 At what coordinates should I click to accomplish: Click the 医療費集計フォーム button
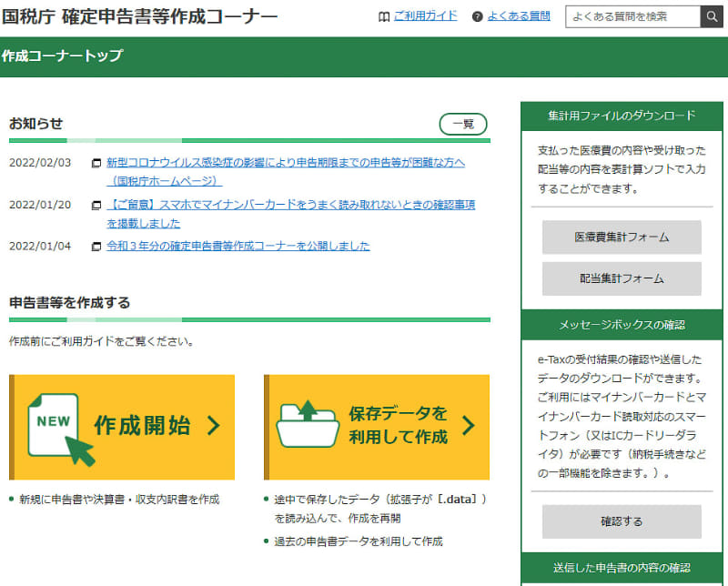click(x=622, y=237)
